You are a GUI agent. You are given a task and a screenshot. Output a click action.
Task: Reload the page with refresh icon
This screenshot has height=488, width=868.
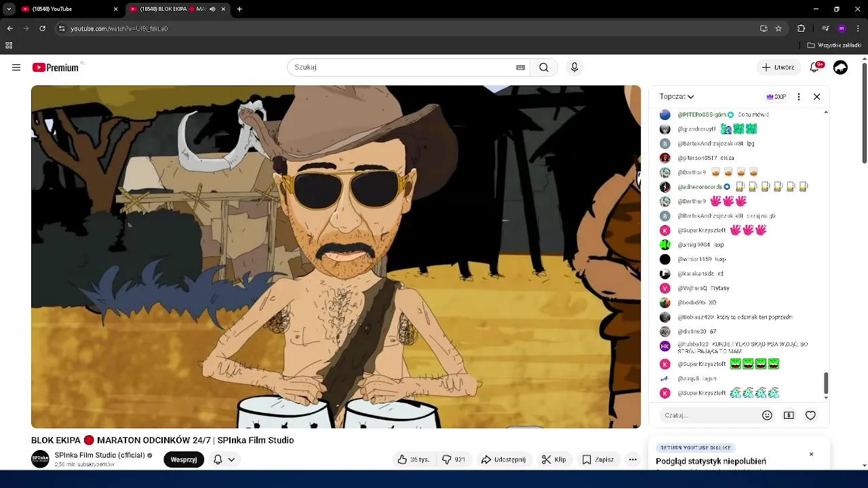pos(42,28)
